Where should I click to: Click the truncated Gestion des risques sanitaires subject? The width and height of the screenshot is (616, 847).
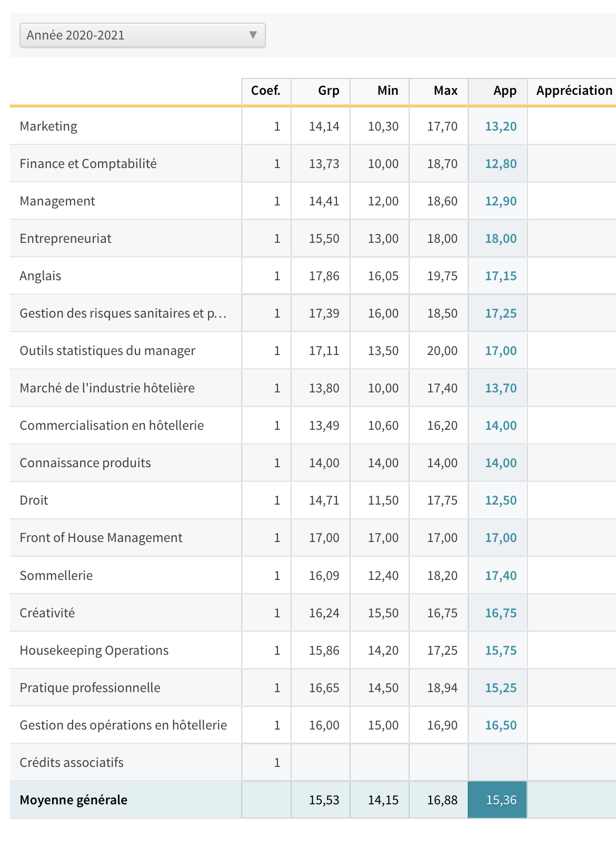coord(123,313)
